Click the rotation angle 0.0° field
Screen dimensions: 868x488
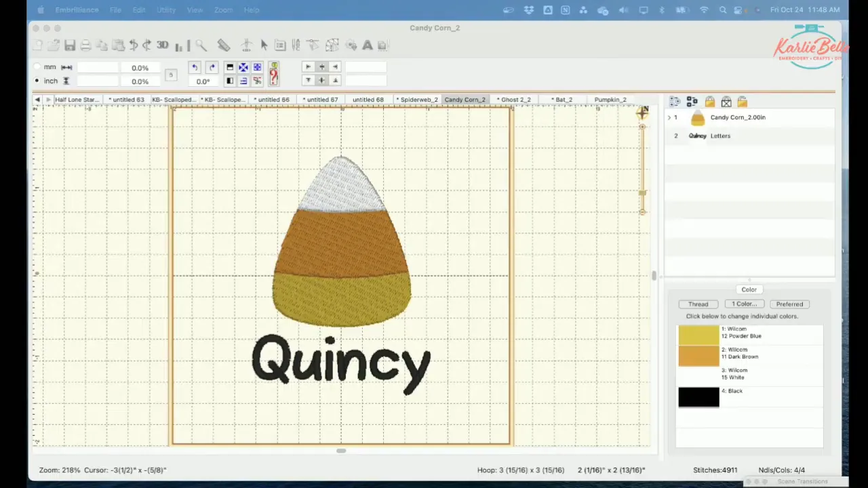point(203,81)
